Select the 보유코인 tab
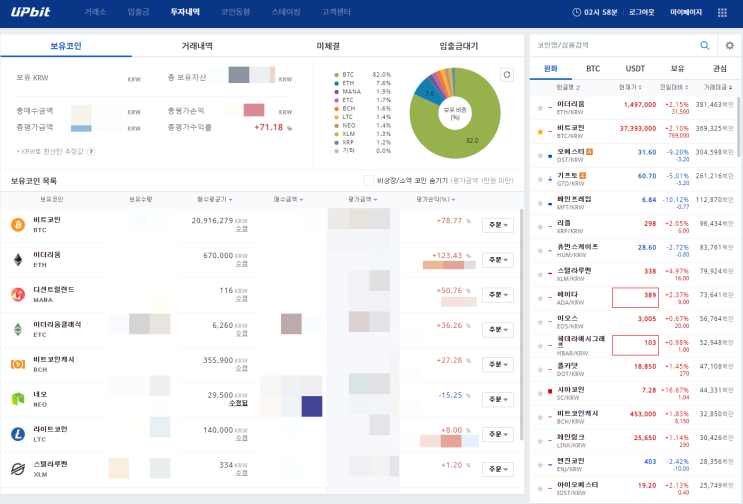This screenshot has height=504, width=743. click(x=66, y=46)
